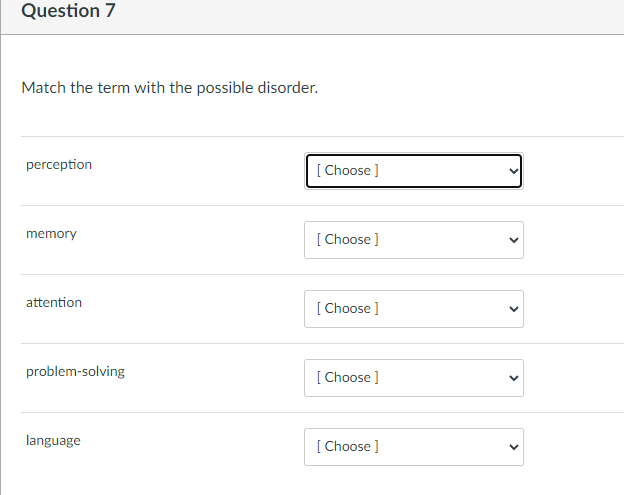Image resolution: width=624 pixels, height=495 pixels.
Task: Open the attention disorder dropdown
Action: [x=413, y=309]
